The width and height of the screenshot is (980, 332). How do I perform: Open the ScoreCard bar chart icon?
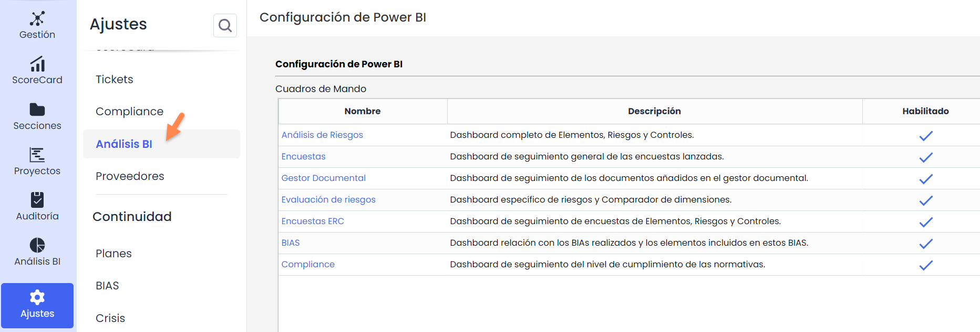tap(37, 64)
